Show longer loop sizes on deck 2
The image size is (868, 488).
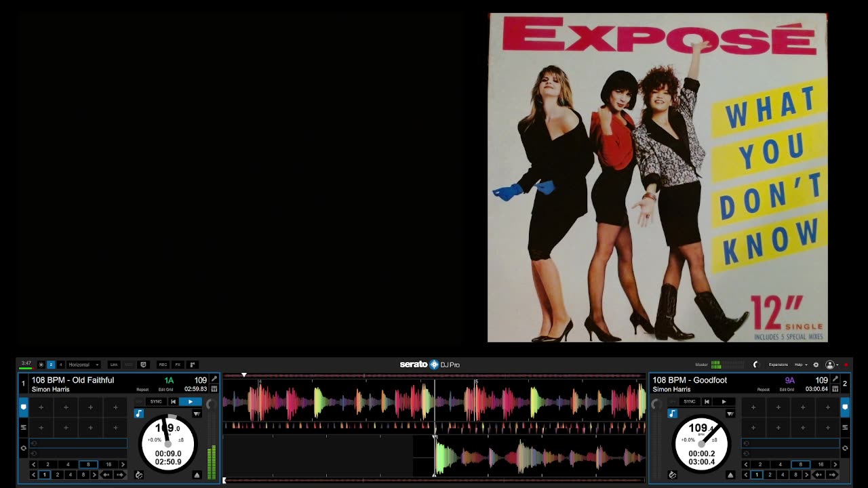(835, 464)
